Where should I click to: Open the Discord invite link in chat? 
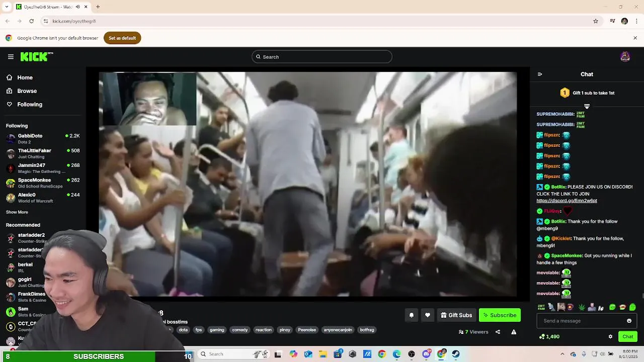point(567,201)
